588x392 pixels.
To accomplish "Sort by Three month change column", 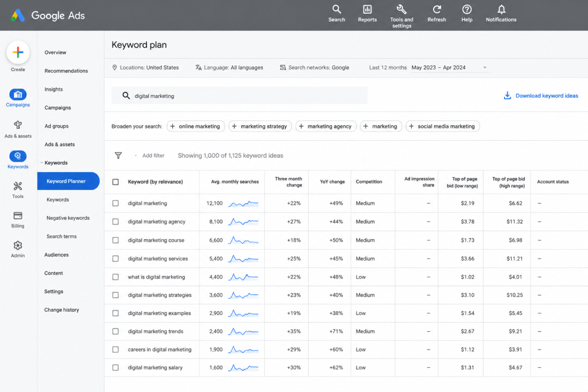I will point(288,182).
